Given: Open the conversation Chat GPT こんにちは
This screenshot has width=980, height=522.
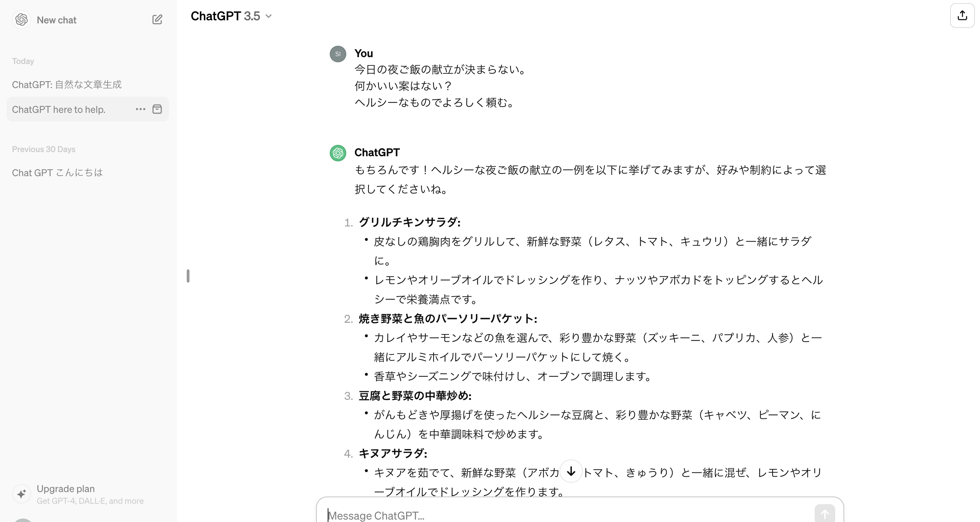Looking at the screenshot, I should tap(57, 172).
